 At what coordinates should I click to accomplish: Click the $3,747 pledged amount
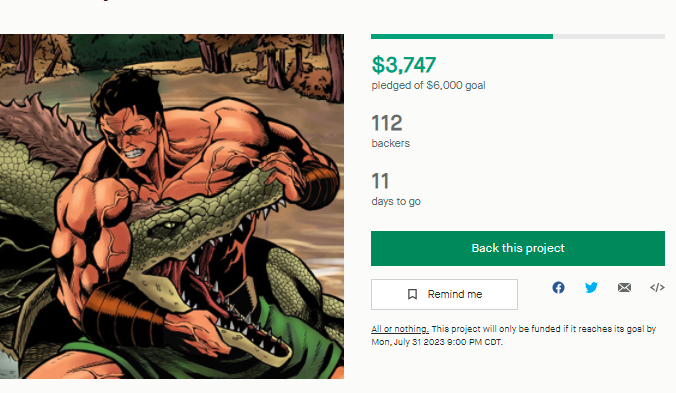pos(404,65)
